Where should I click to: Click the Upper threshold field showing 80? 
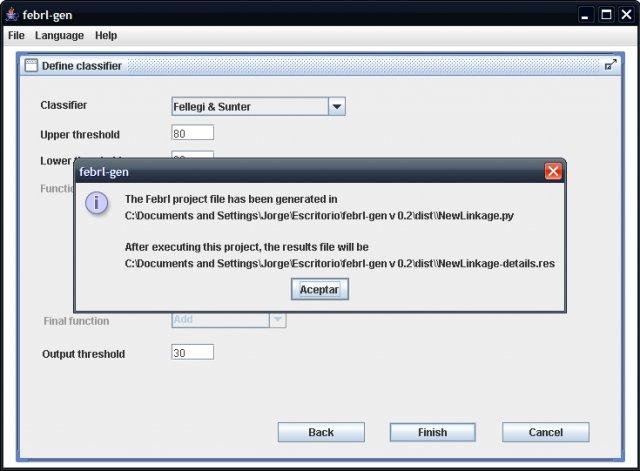coord(192,133)
